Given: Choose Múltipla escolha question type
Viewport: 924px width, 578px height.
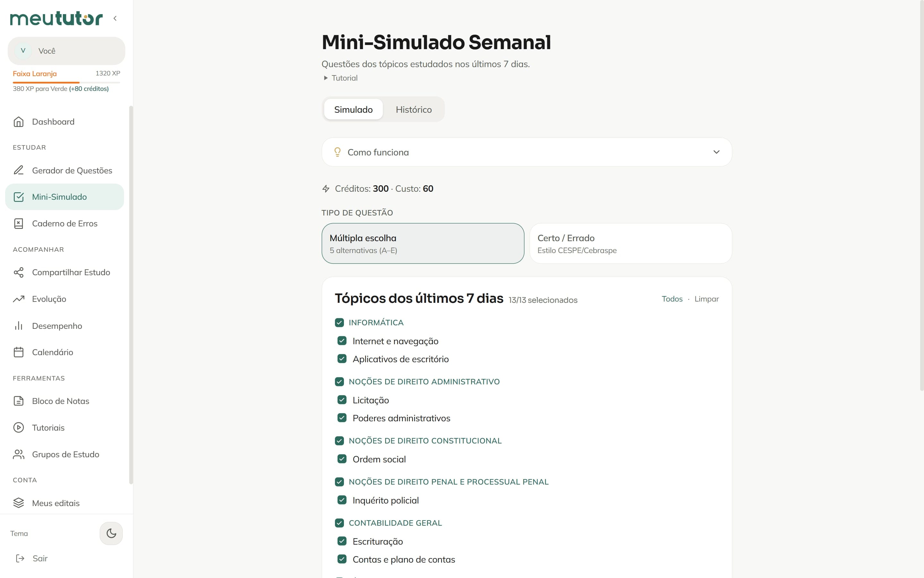Looking at the screenshot, I should (x=423, y=243).
